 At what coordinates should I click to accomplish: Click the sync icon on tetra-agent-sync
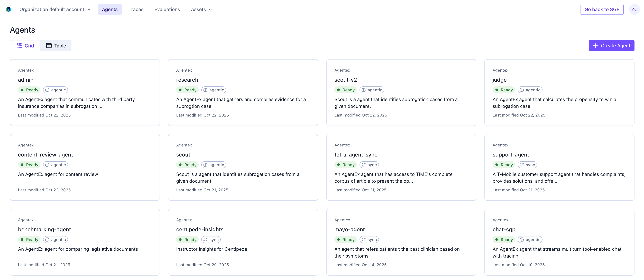(364, 164)
